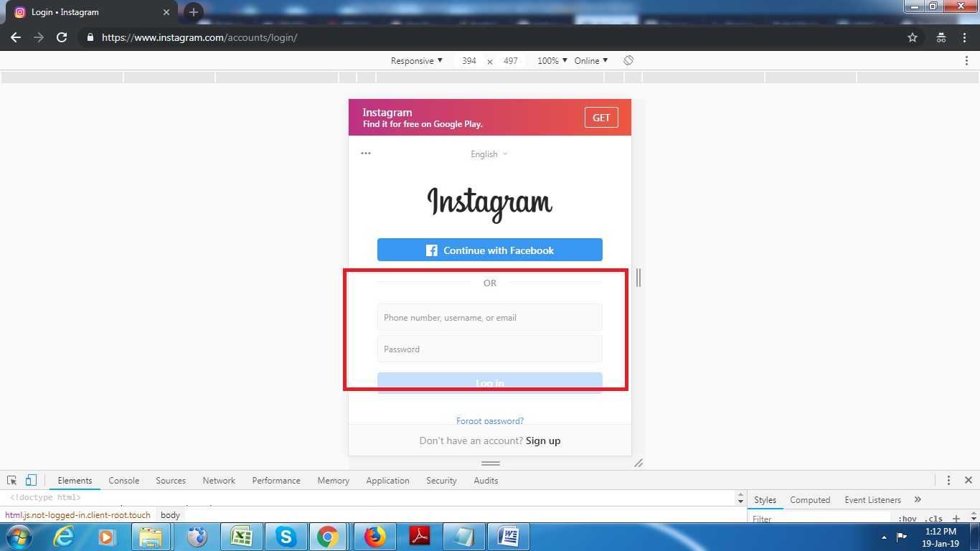980x551 pixels.
Task: Click the address bar URL
Action: pyautogui.click(x=199, y=37)
